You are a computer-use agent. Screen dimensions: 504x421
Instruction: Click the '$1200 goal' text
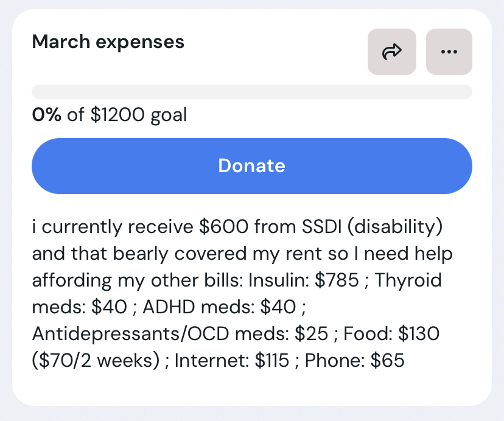[x=139, y=114]
